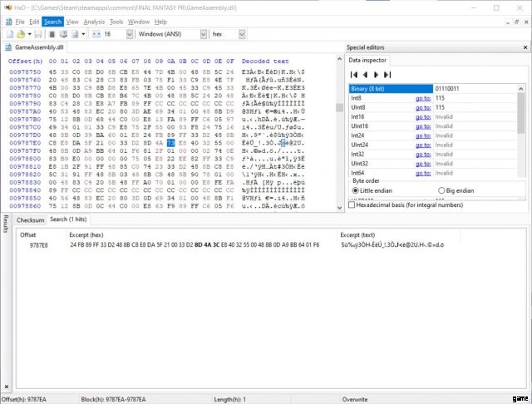
Task: Click the New file toolbar icon
Action: pyautogui.click(x=8, y=35)
